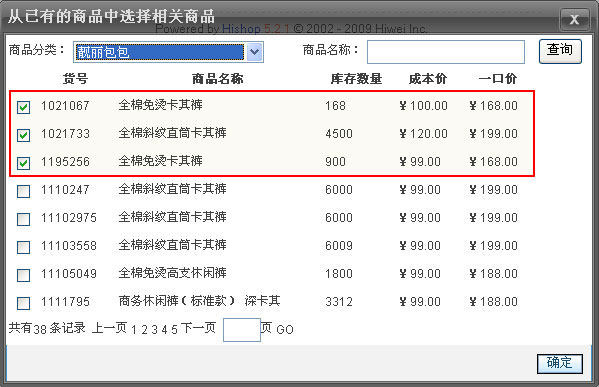The height and width of the screenshot is (387, 599).
Task: Open page 2 in pagination
Action: 144,330
